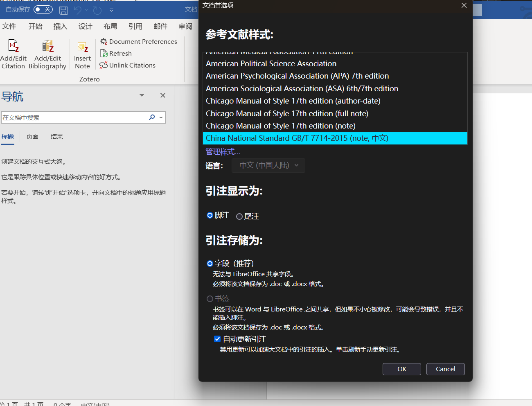Uncheck the 自动更新引注 checkbox
This screenshot has height=406, width=532.
(217, 339)
